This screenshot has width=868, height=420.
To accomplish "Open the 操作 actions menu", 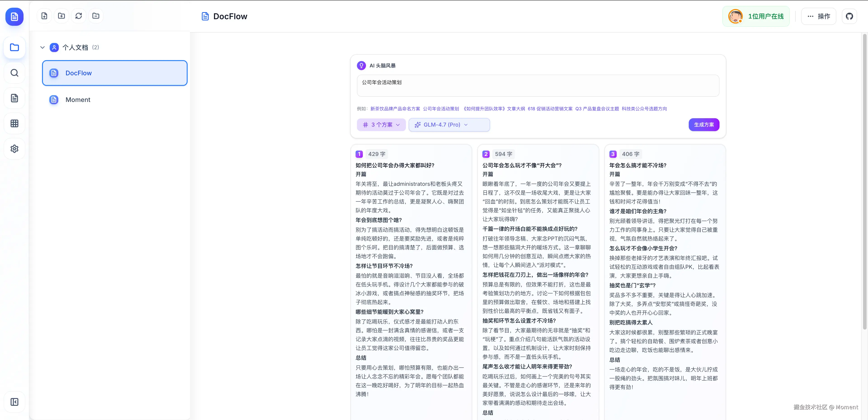I will point(819,16).
